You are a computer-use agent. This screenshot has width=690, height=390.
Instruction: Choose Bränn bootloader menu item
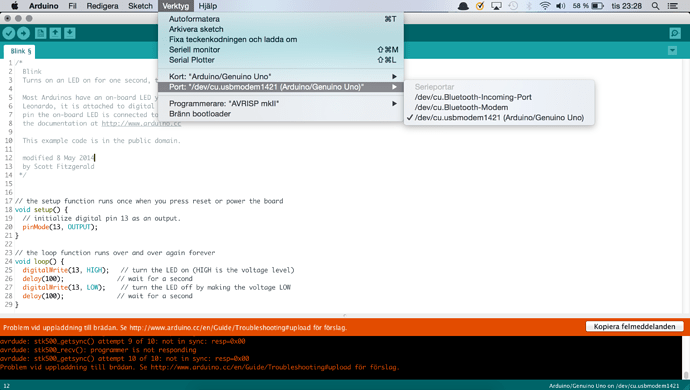point(280,114)
